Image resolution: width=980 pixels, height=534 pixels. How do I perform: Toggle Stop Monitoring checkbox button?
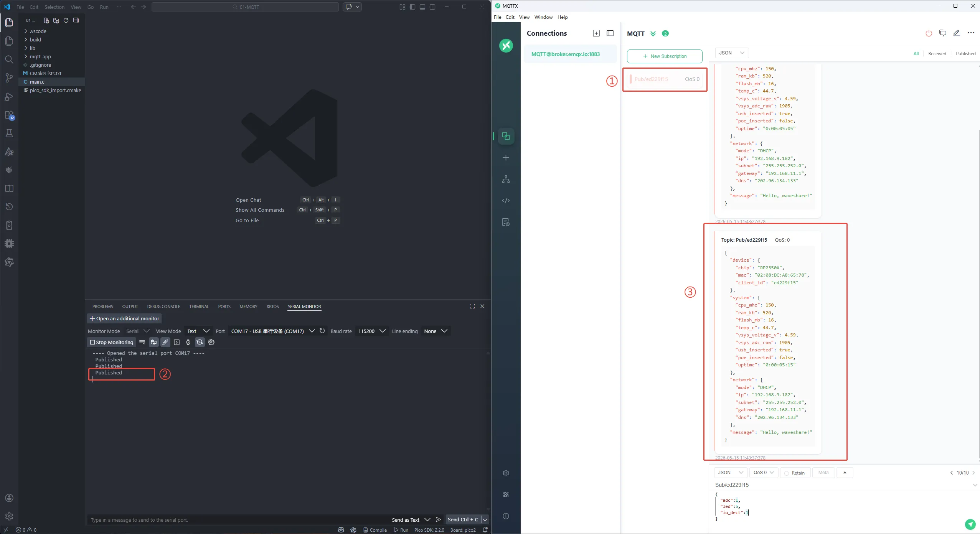(x=112, y=342)
